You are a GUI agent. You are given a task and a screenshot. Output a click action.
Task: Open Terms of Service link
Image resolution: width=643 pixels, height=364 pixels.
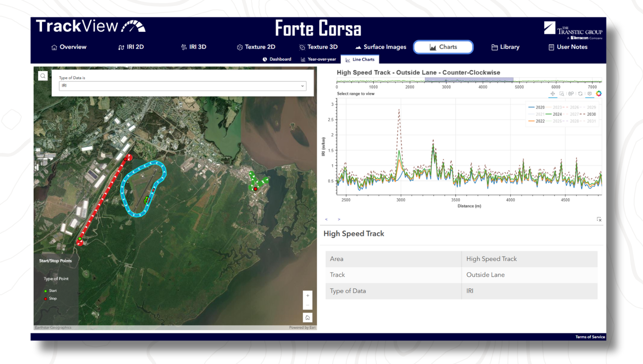pos(590,337)
